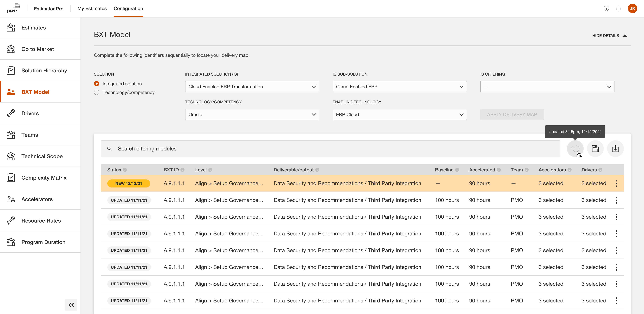The height and width of the screenshot is (314, 644).
Task: Select Technology/competency radio button
Action: (x=96, y=92)
